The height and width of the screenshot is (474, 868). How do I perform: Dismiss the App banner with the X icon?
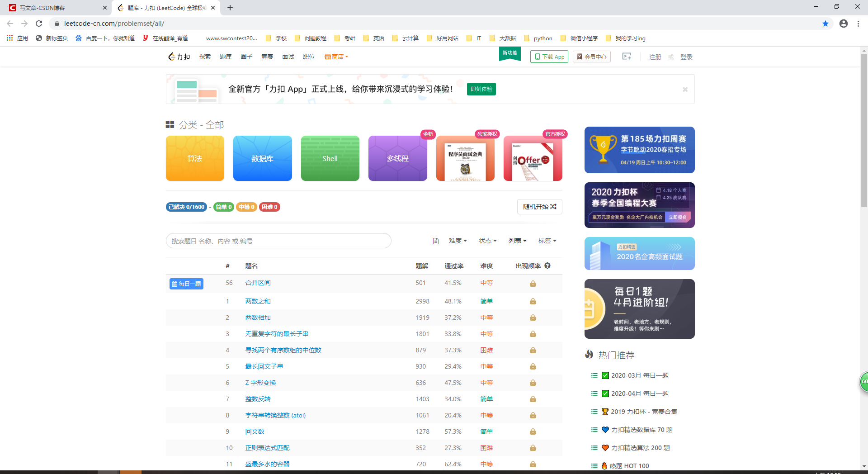click(x=685, y=90)
